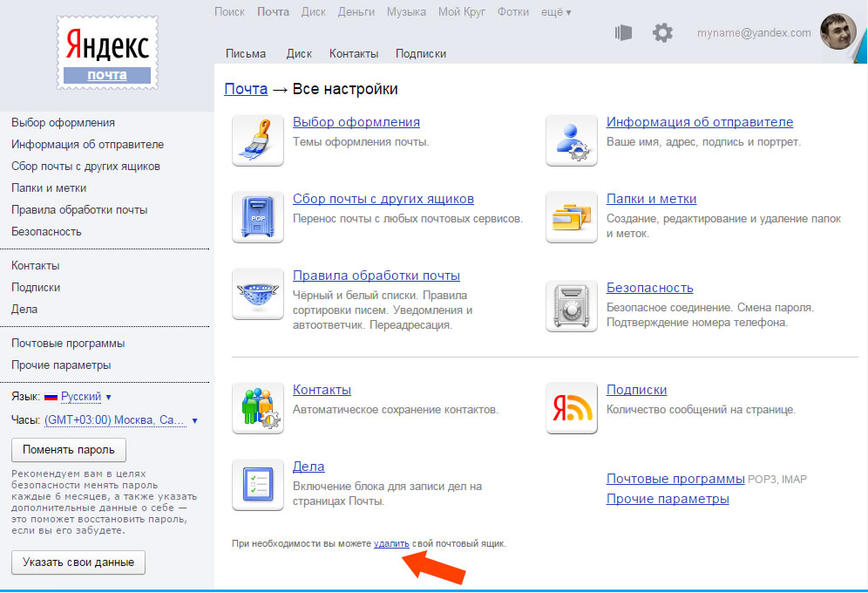Click the checklist to-do (Дела) icon
The height and width of the screenshot is (593, 868).
tap(257, 485)
